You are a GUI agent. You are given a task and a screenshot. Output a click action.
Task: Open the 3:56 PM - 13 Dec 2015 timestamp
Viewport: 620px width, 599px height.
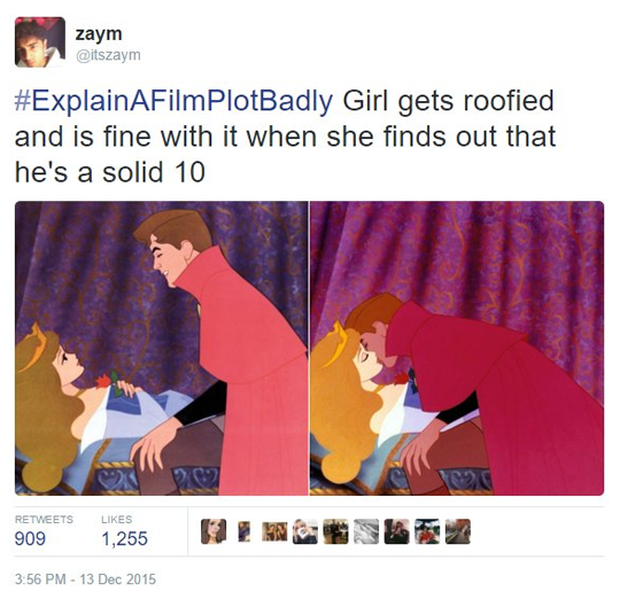click(x=85, y=579)
